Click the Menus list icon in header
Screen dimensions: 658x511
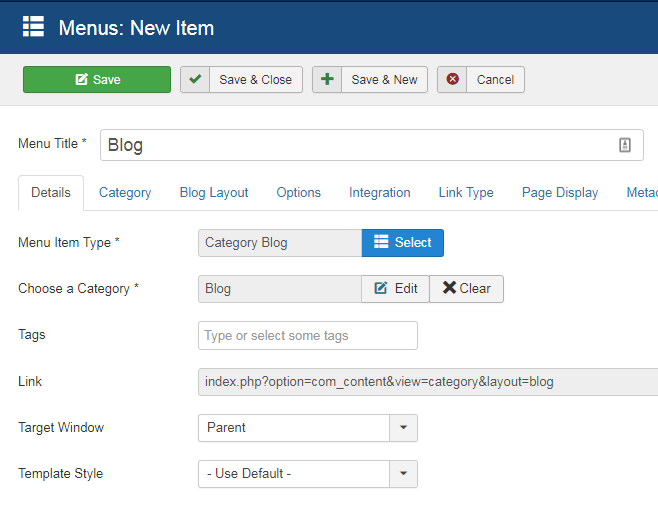(33, 27)
